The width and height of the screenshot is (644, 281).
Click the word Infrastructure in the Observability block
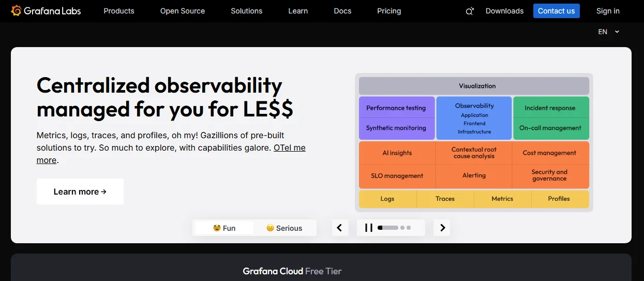474,132
